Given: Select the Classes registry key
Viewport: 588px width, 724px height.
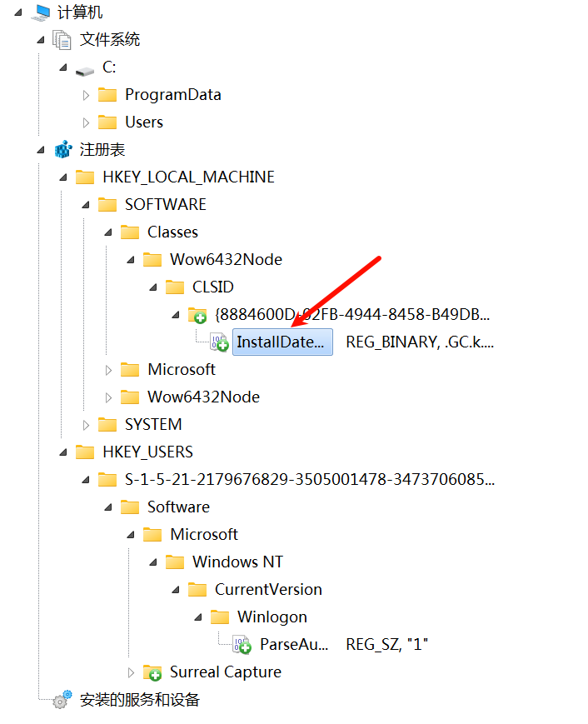Looking at the screenshot, I should click(x=172, y=232).
